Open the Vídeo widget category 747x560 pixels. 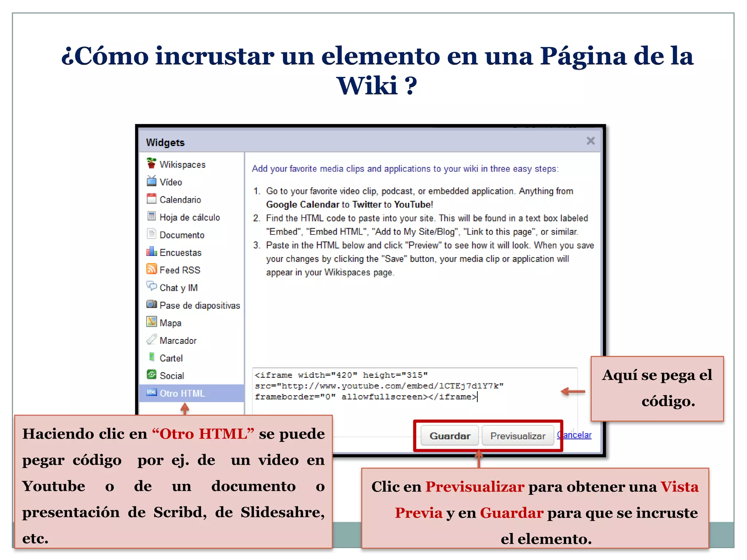click(x=171, y=182)
